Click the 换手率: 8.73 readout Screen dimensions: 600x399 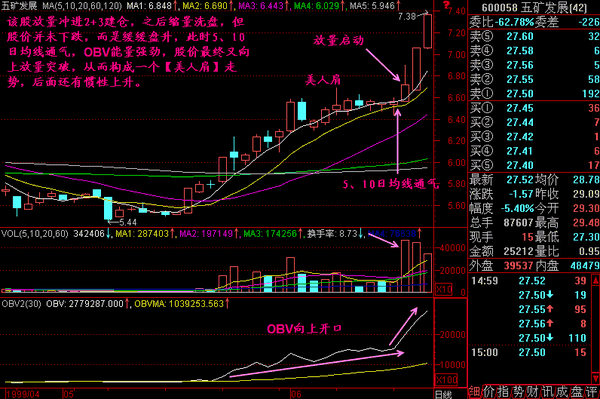[x=332, y=233]
